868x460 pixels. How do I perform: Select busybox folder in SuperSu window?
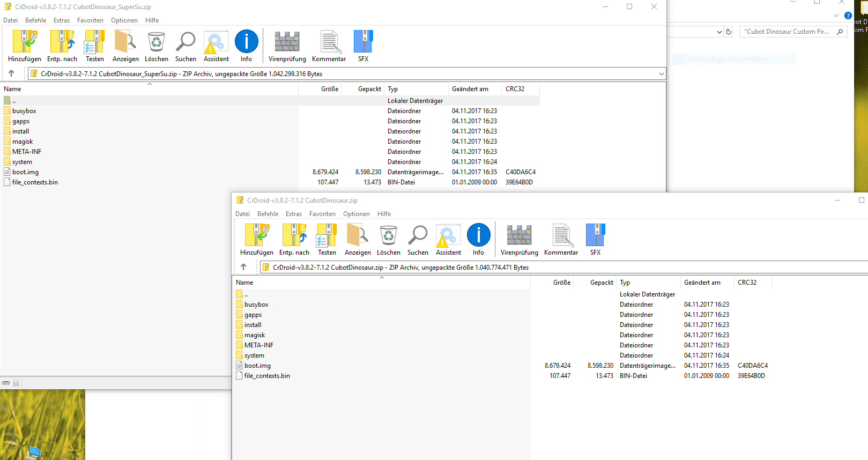(24, 111)
